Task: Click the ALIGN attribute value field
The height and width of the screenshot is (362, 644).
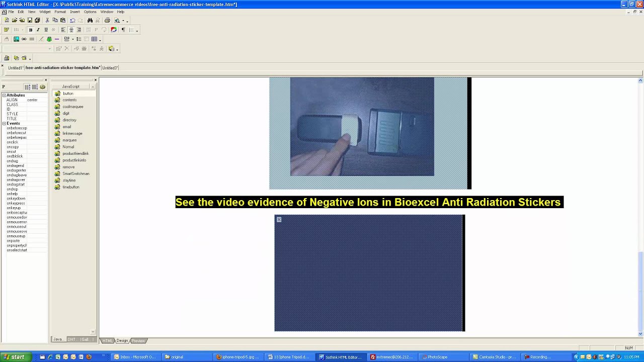Action: [37, 100]
